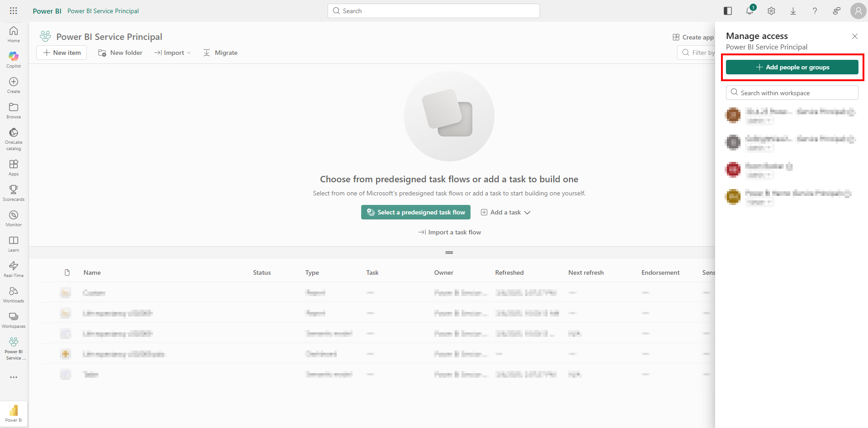The height and width of the screenshot is (428, 868).
Task: Open Real-Time hub from the sidebar
Action: tap(14, 269)
